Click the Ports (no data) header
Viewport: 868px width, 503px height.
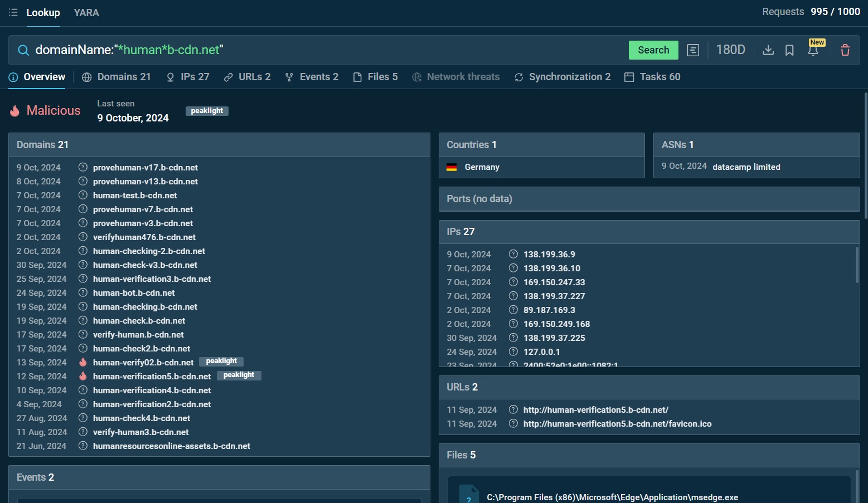coord(649,199)
